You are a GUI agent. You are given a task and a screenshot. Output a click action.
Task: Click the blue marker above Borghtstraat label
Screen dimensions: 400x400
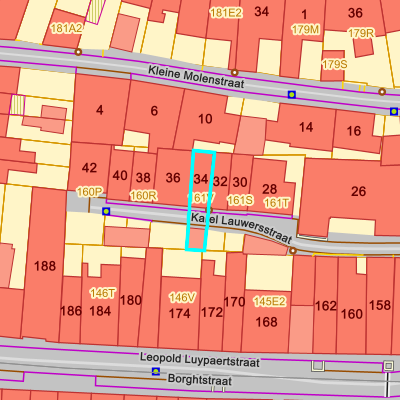click(156, 371)
